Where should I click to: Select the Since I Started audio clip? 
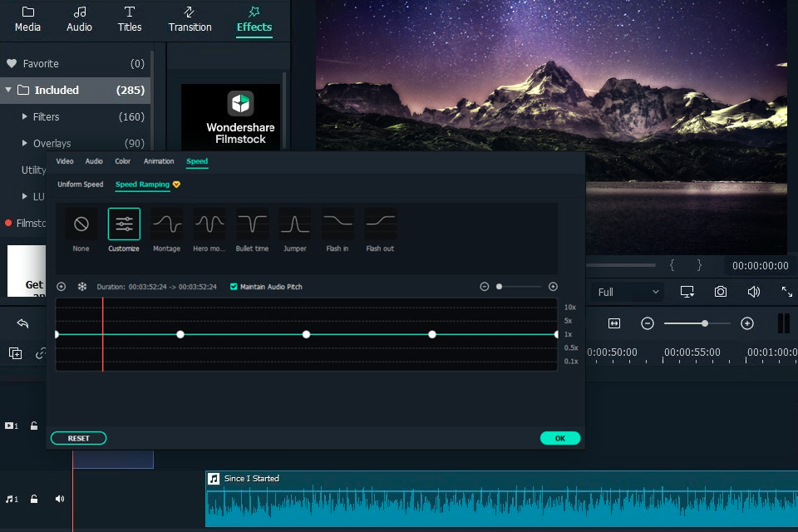[501, 499]
